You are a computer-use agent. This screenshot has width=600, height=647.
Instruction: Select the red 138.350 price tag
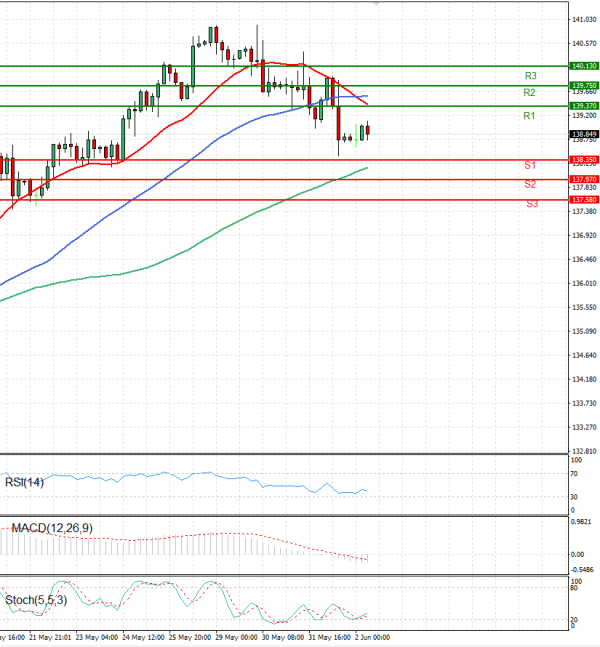coord(584,160)
